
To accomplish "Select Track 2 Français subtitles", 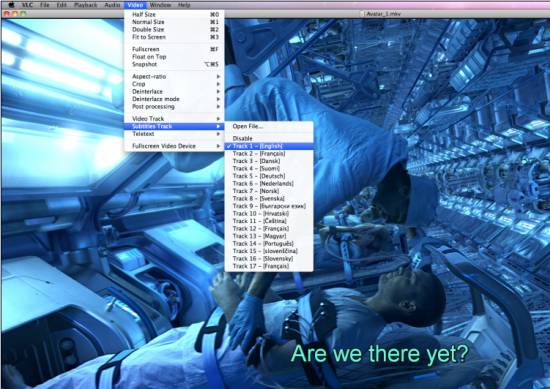I will click(269, 154).
